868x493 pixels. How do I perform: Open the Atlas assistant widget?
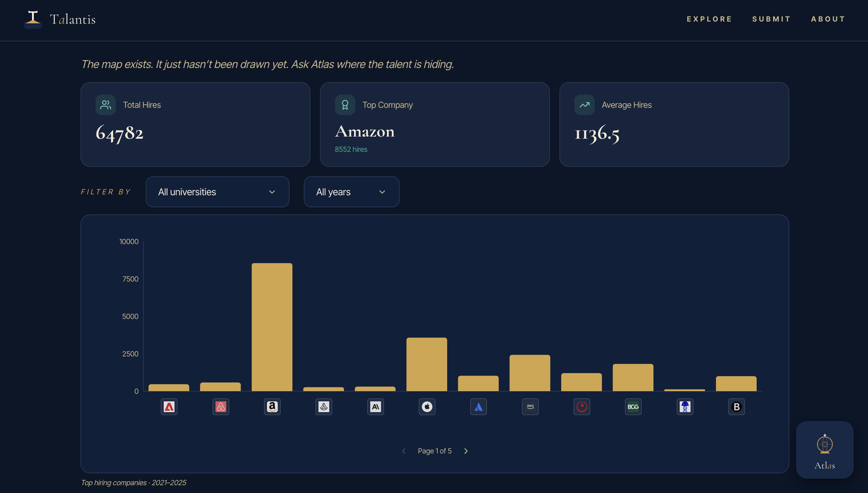coord(824,449)
